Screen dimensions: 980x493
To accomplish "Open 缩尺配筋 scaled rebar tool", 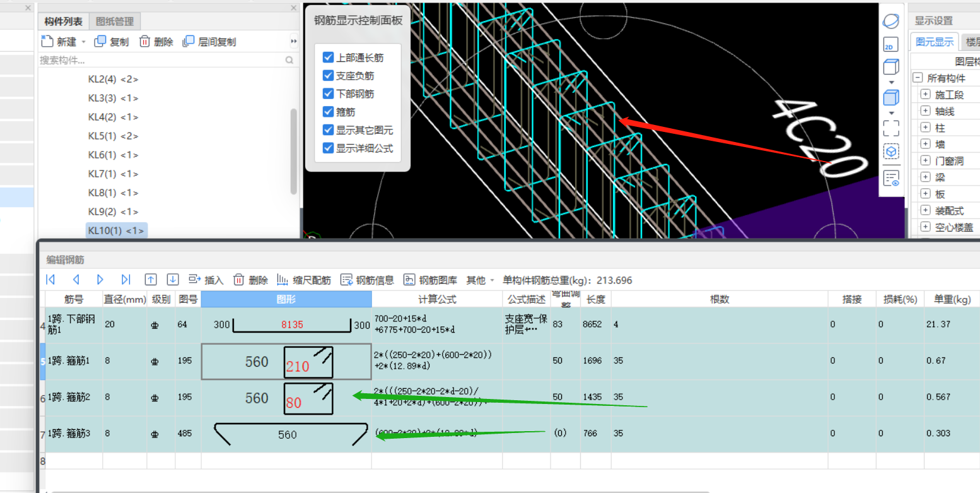I will point(303,280).
